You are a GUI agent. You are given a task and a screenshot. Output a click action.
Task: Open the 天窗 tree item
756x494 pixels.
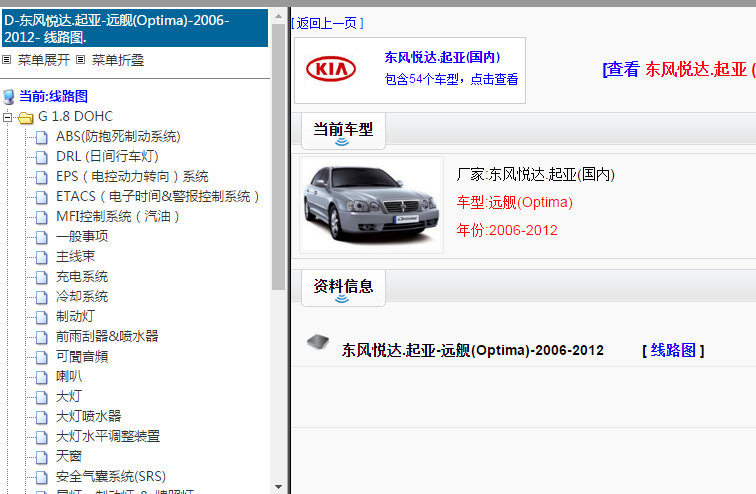(69, 456)
